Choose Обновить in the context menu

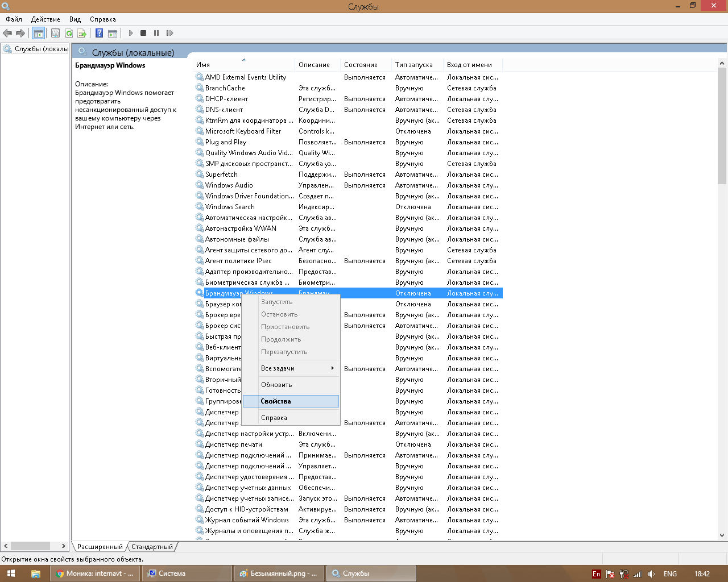[x=291, y=385]
